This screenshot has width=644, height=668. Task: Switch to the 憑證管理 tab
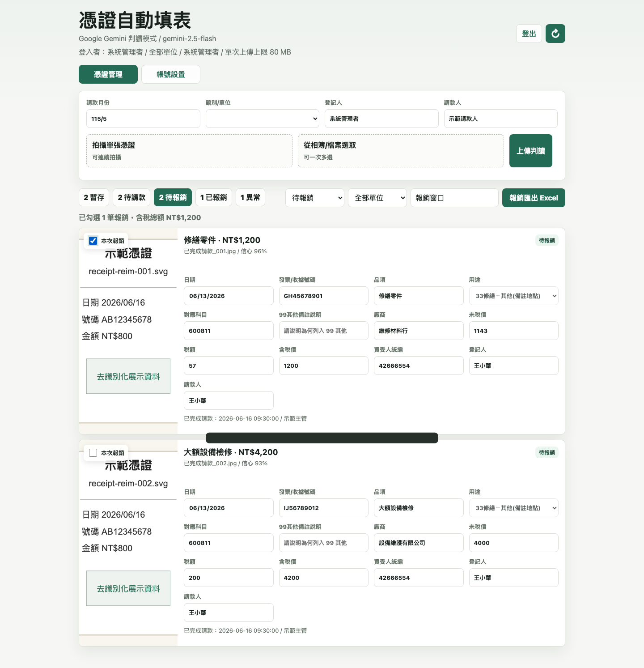[x=108, y=74]
